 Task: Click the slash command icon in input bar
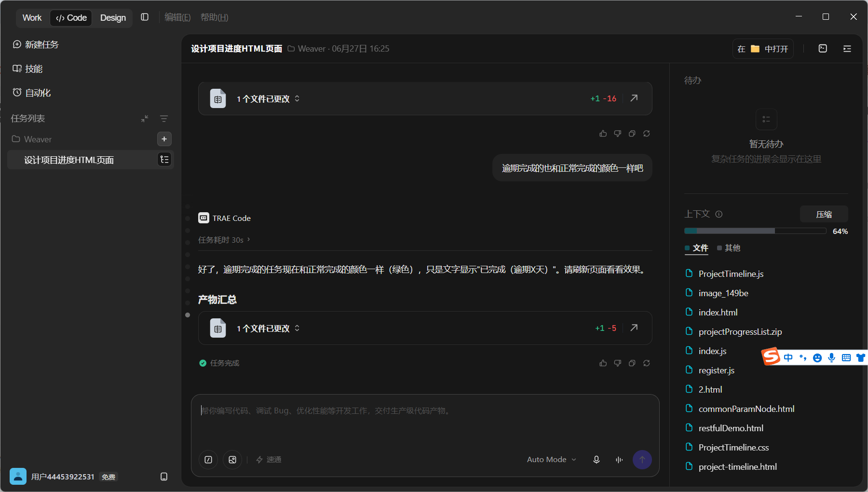[x=208, y=460]
